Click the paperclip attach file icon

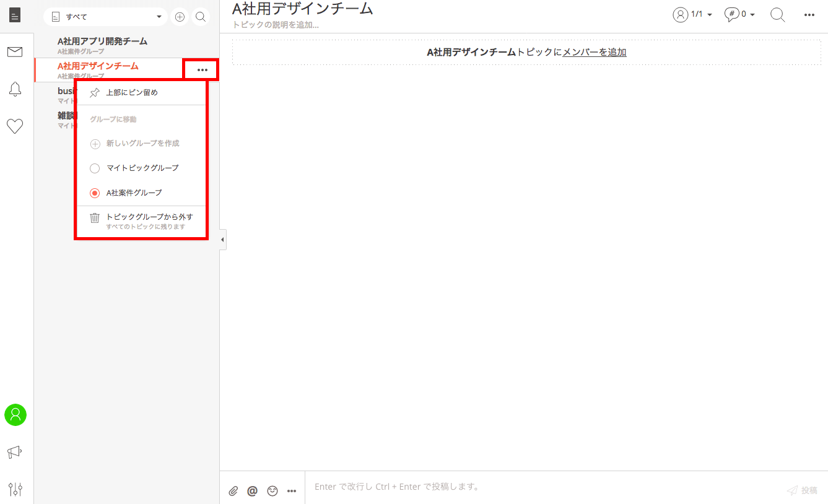(233, 491)
